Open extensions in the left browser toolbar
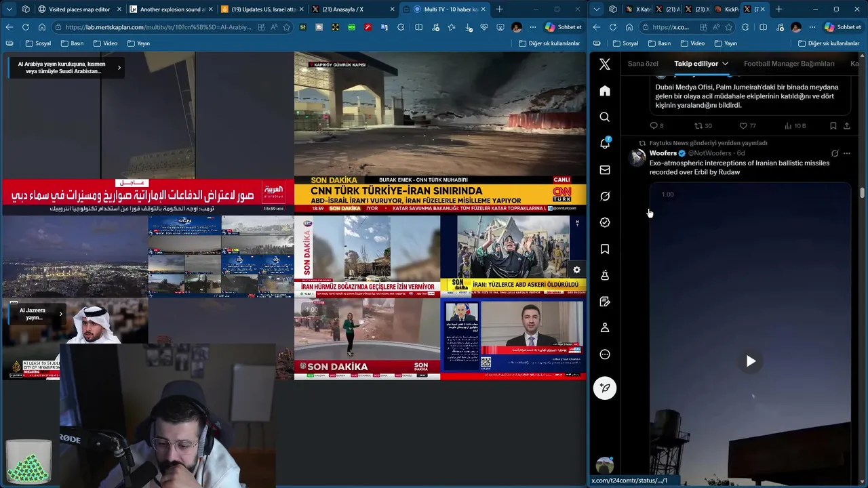Screen dimensions: 868x488 (401, 27)
